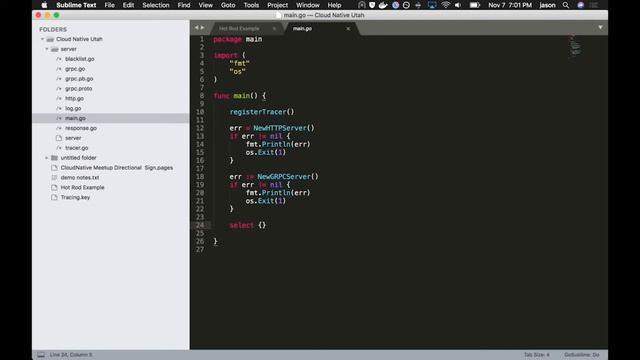Open demo notes.txt in the sidebar
Screen dimensions: 640x360
(80, 178)
